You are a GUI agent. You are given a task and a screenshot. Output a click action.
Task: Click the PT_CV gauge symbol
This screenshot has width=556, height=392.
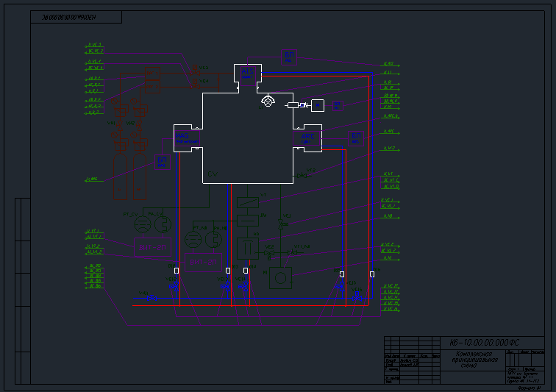[144, 225]
